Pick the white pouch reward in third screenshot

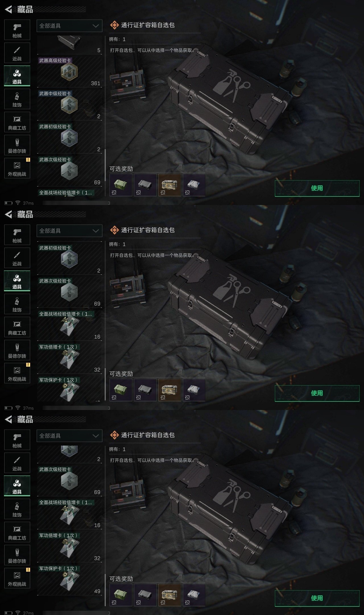coord(194,595)
